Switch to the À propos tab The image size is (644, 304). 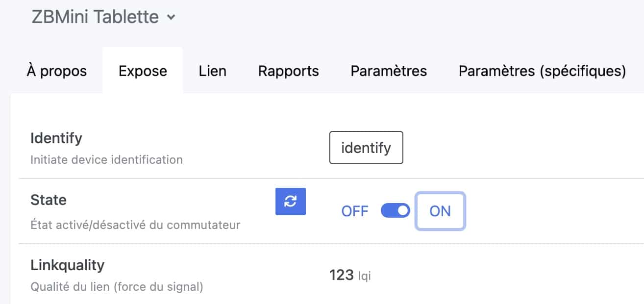tap(56, 71)
